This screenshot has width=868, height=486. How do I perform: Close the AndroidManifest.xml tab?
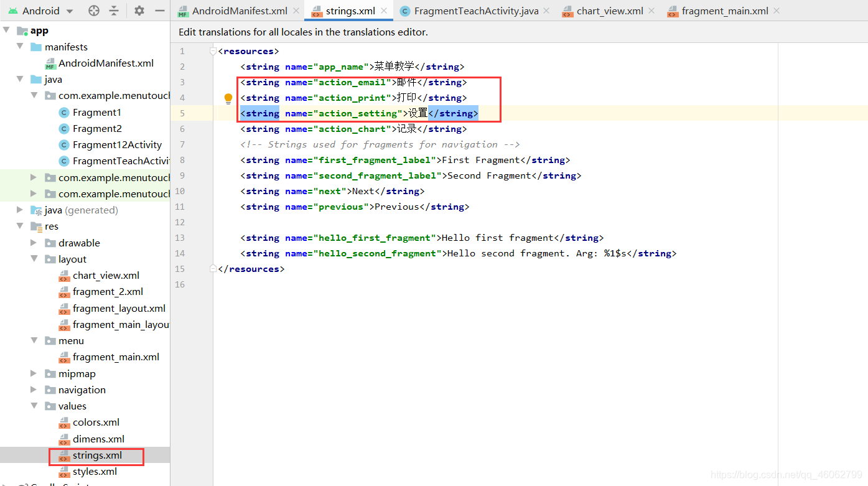[x=296, y=11]
